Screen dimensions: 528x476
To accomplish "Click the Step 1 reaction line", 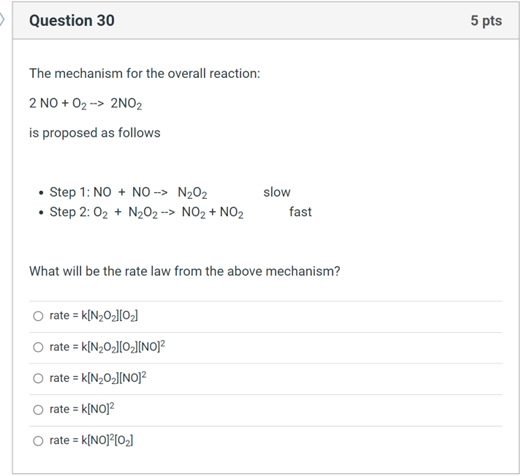I will (128, 193).
